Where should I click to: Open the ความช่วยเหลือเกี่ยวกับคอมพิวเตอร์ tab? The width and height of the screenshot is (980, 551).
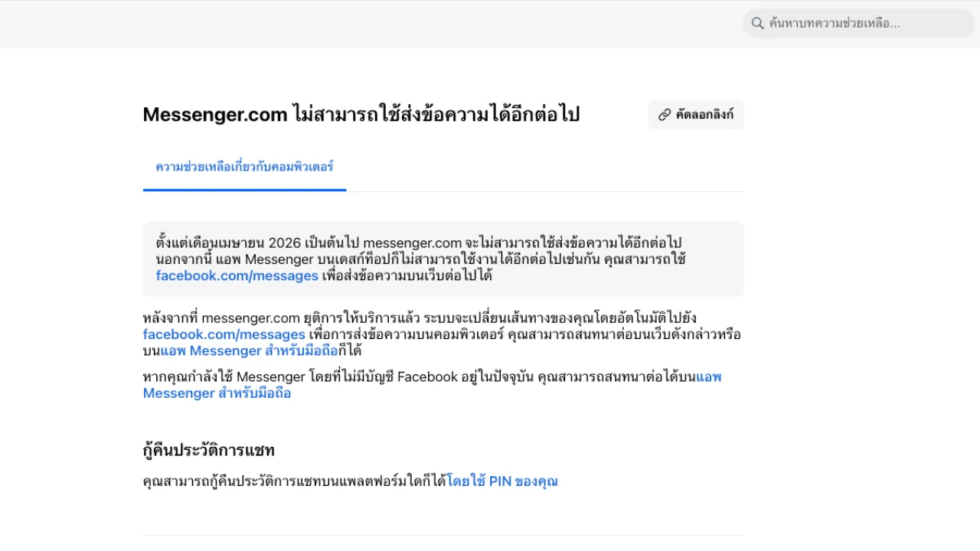[x=244, y=167]
